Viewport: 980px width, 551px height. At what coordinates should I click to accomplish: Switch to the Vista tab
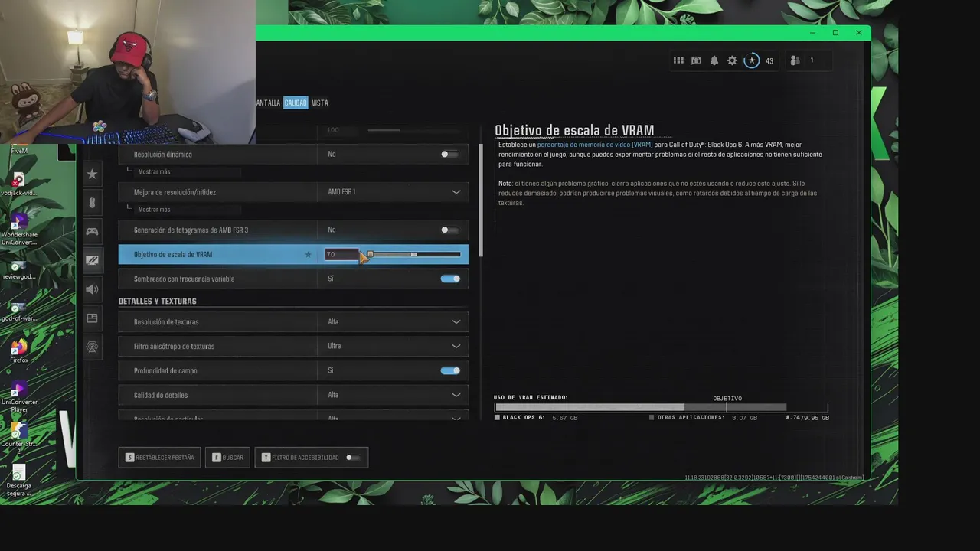(320, 103)
